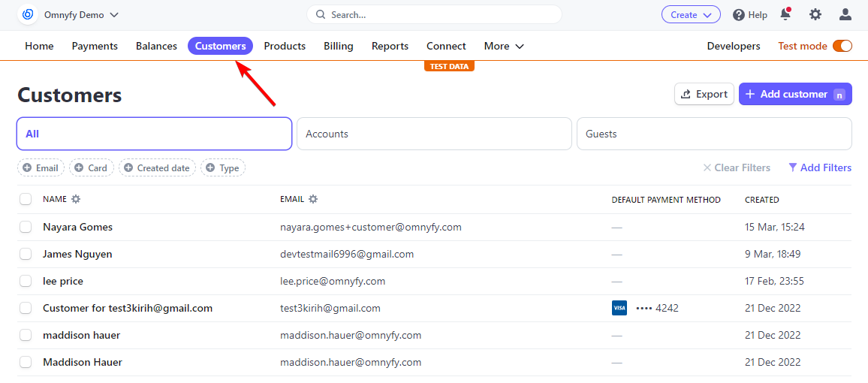Click the DEFAULT PAYMENT METHOD column header

pyautogui.click(x=666, y=200)
